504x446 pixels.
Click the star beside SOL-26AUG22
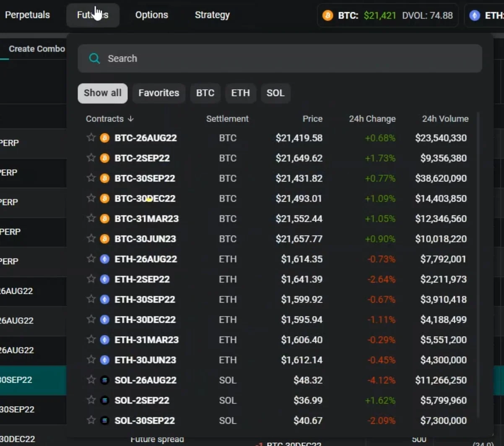pyautogui.click(x=91, y=380)
